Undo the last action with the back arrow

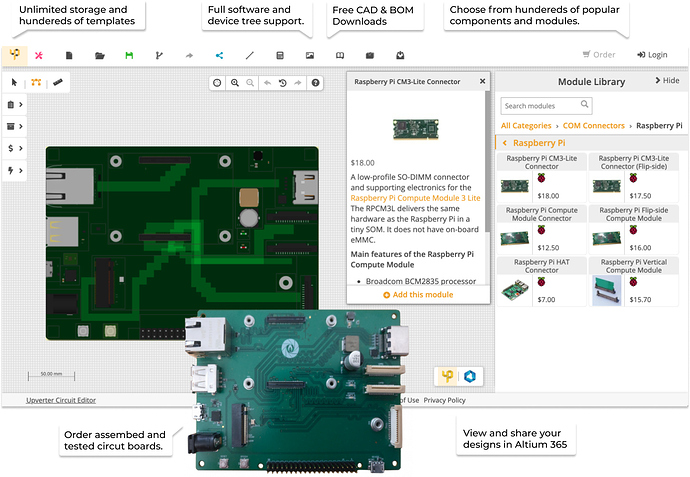[x=267, y=83]
